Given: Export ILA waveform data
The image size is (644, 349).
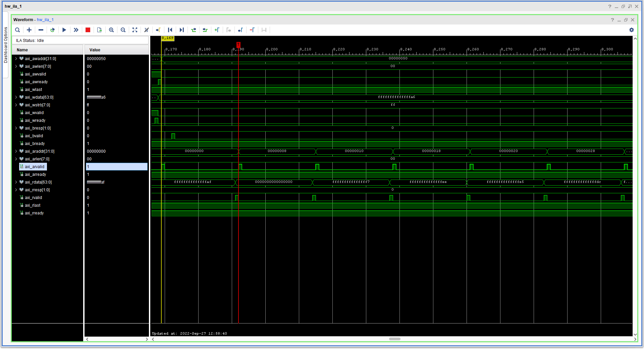Looking at the screenshot, I should click(100, 30).
